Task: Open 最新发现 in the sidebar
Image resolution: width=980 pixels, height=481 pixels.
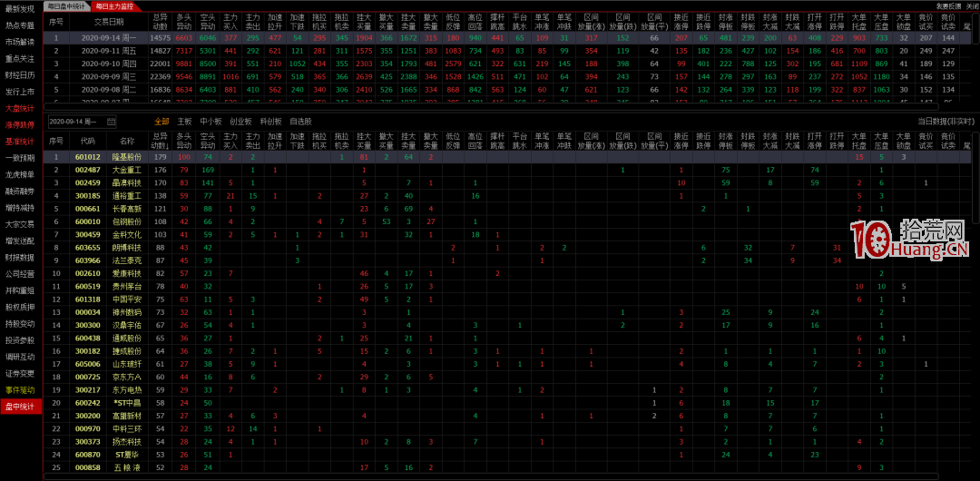Action: [x=21, y=9]
